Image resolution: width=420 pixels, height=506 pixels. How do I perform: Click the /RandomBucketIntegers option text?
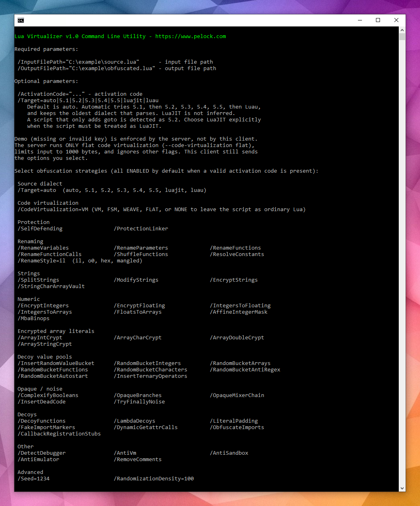pos(147,363)
